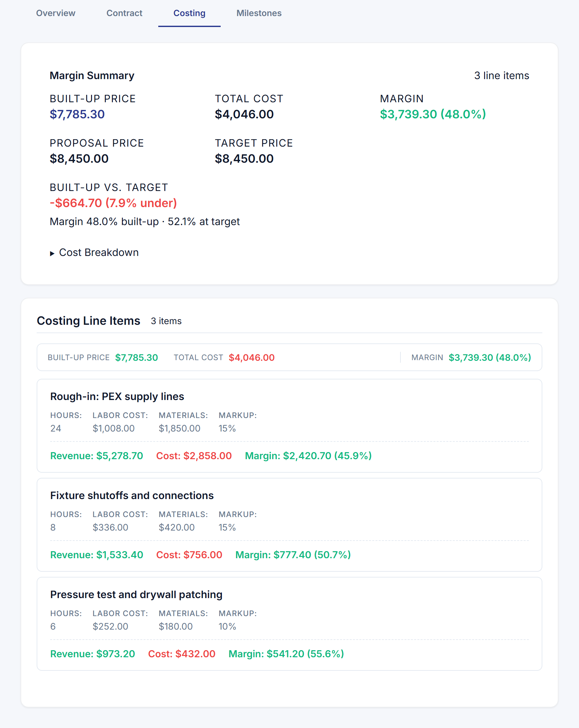Open the Overview tab

coord(55,13)
